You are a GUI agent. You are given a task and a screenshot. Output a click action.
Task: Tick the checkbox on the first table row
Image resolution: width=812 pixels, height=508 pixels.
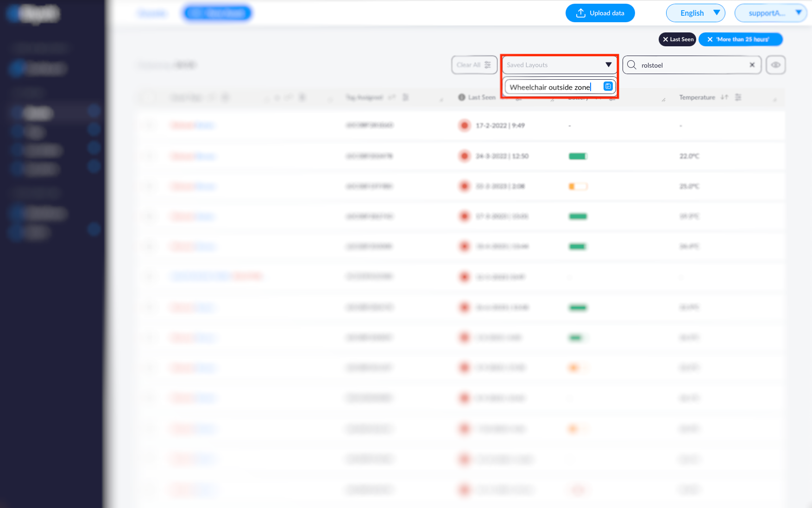click(x=149, y=125)
